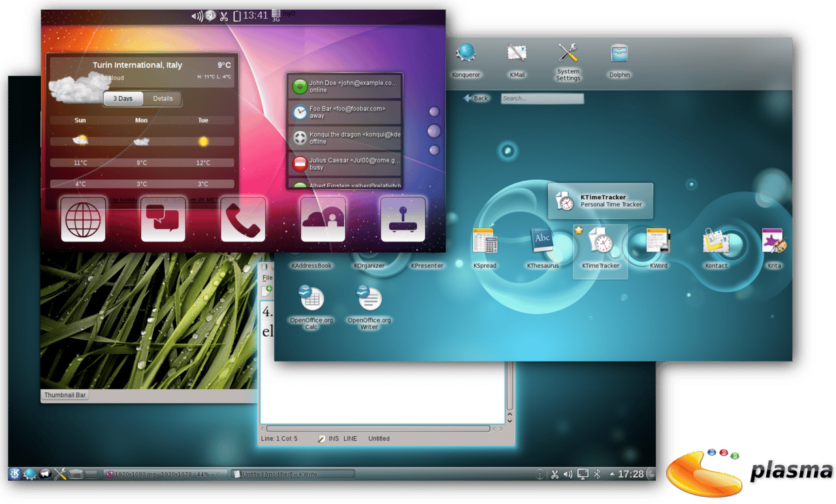
Task: Click the 17:28 taskbar clock
Action: point(632,474)
